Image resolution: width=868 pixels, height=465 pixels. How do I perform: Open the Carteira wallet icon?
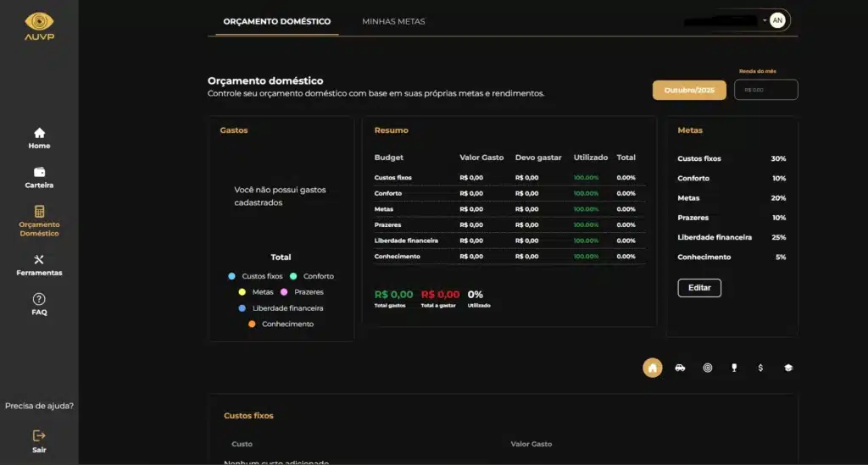pos(39,172)
